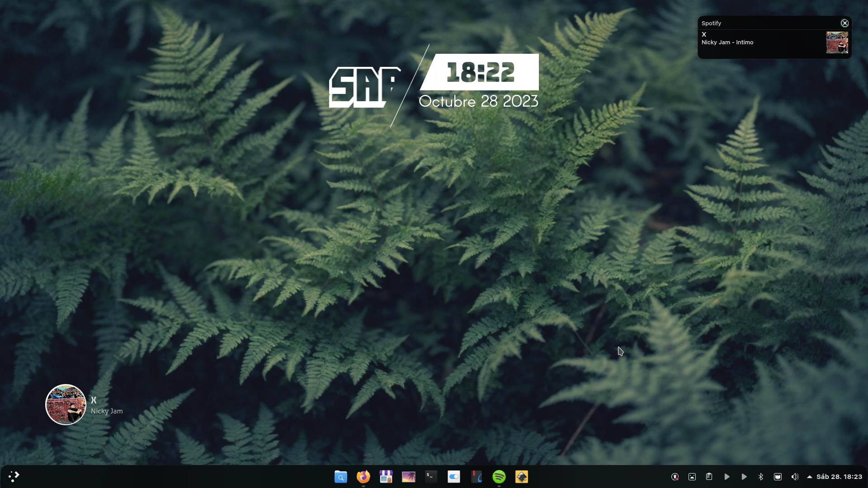
Task: Open the picture tray icon in the panel
Action: (692, 477)
